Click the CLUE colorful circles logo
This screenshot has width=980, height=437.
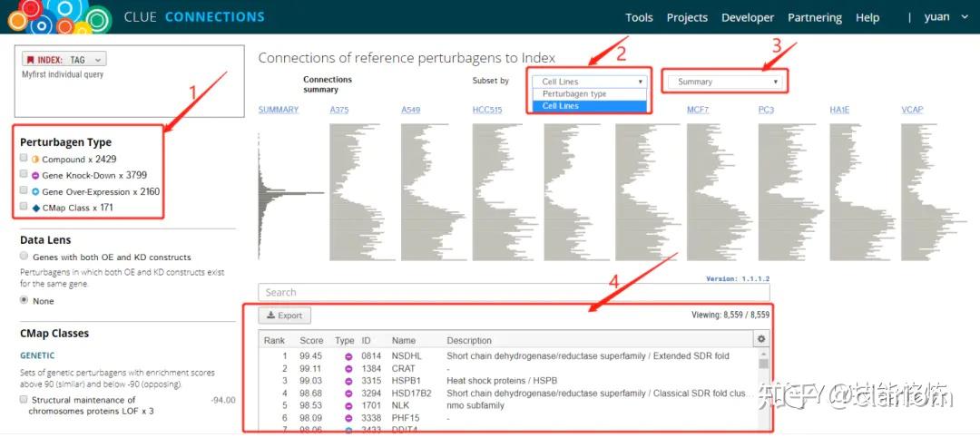(59, 17)
